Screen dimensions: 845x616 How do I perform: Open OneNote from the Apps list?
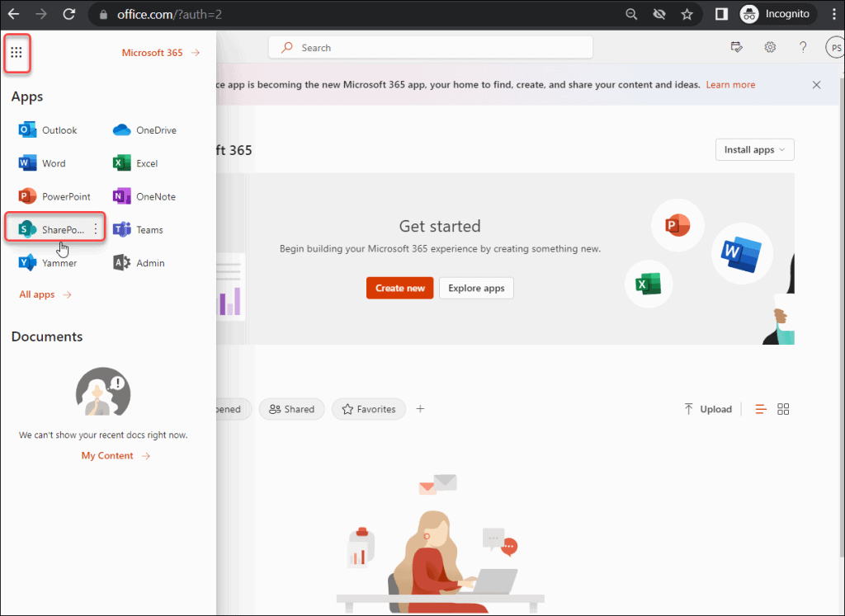tap(144, 196)
